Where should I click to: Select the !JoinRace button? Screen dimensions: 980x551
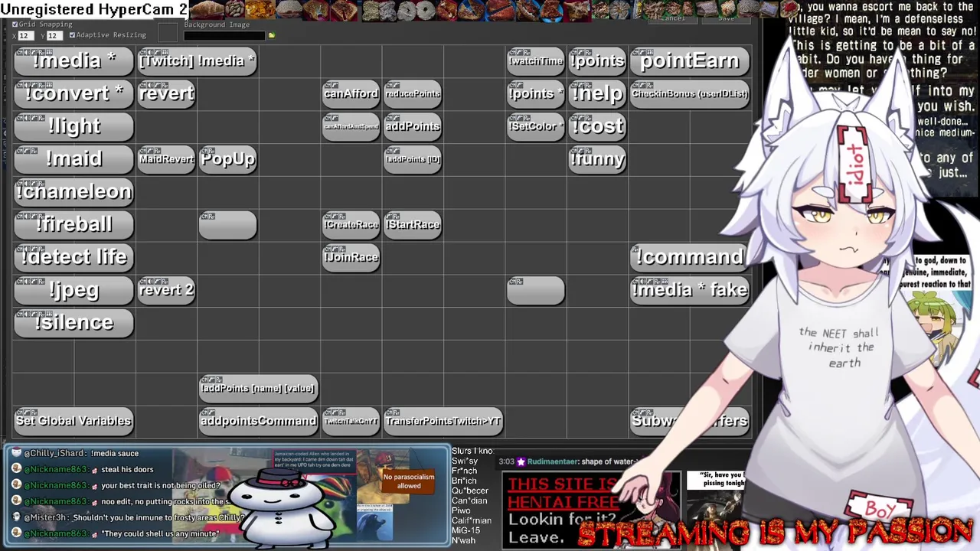351,257
